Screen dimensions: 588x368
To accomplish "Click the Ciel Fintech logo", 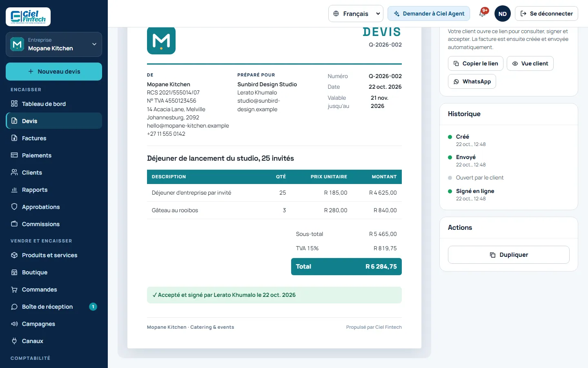I will (28, 17).
